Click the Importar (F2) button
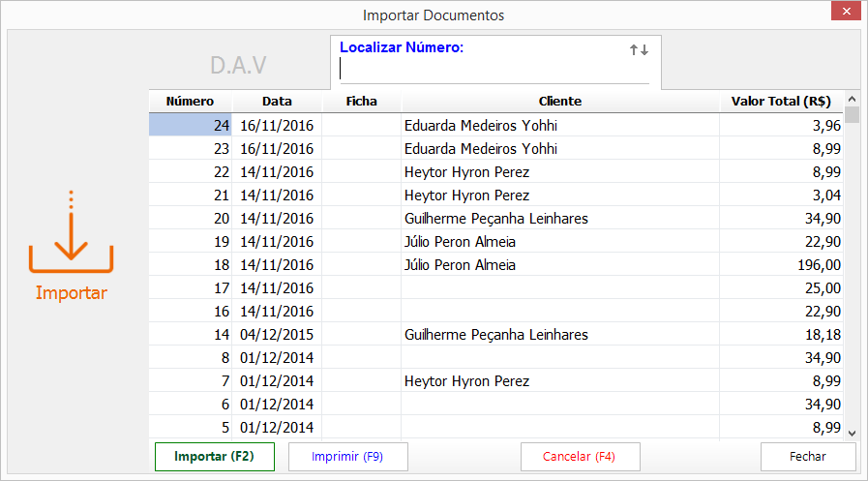Image resolution: width=868 pixels, height=481 pixels. click(x=214, y=457)
